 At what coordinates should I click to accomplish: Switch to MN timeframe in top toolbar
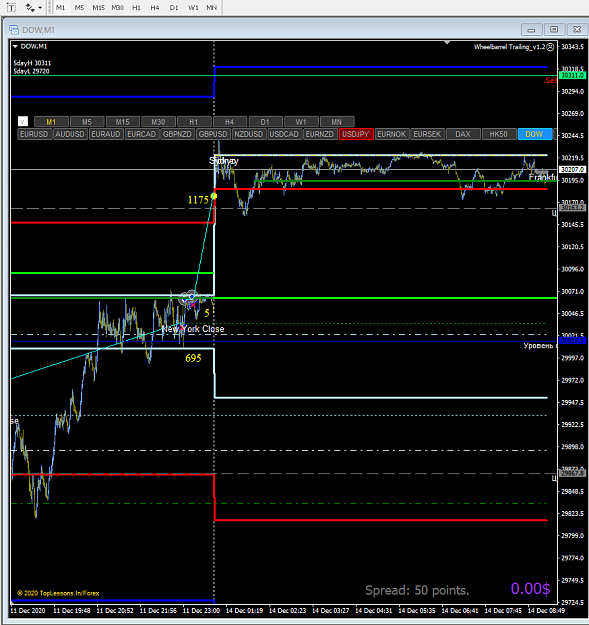coord(212,7)
